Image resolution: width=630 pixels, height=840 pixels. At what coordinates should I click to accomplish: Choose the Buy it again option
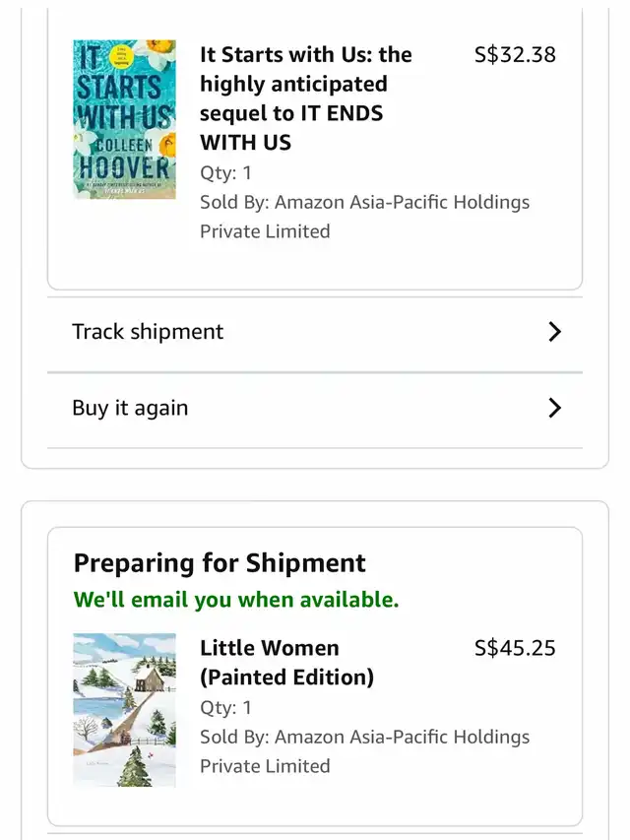pos(315,410)
